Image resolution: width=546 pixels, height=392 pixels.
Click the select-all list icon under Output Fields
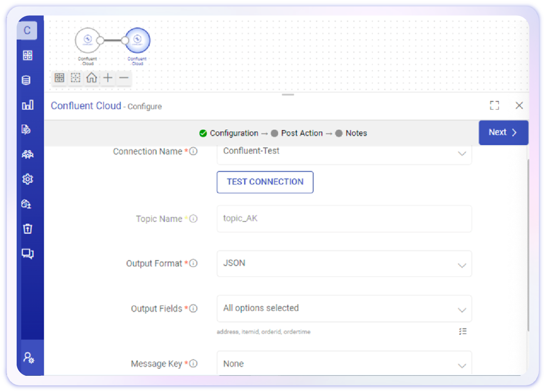(x=462, y=331)
